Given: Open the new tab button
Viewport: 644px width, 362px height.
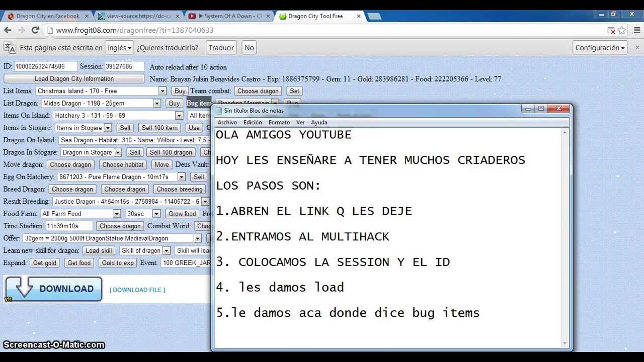Looking at the screenshot, I should (x=374, y=16).
